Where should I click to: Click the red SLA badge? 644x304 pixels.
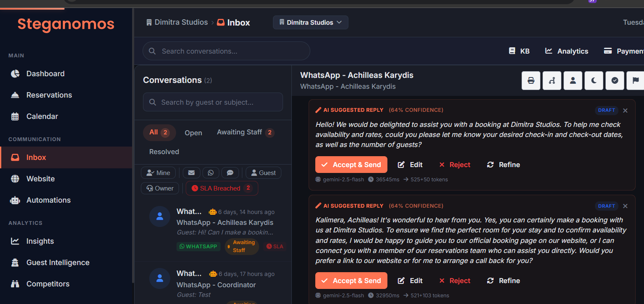pyautogui.click(x=275, y=247)
